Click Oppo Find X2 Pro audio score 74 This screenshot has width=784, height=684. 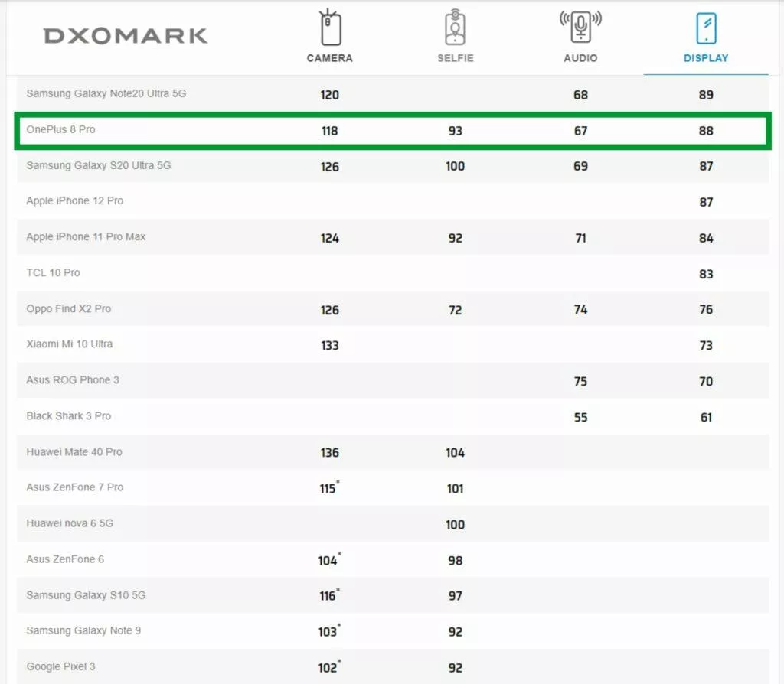pos(580,310)
